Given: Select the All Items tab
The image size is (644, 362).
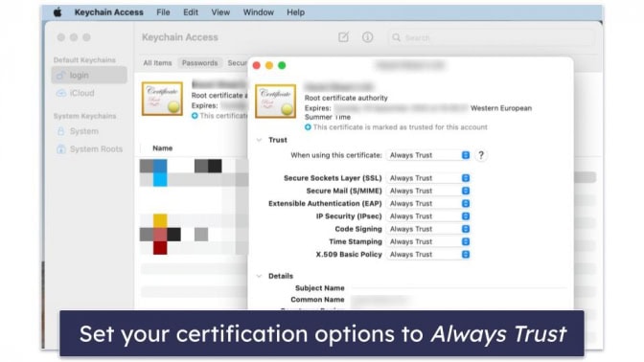Looking at the screenshot, I should click(x=157, y=63).
